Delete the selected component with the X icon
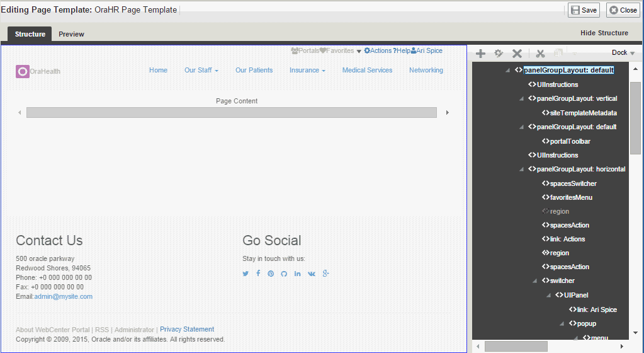The width and height of the screenshot is (644, 353). pyautogui.click(x=517, y=53)
